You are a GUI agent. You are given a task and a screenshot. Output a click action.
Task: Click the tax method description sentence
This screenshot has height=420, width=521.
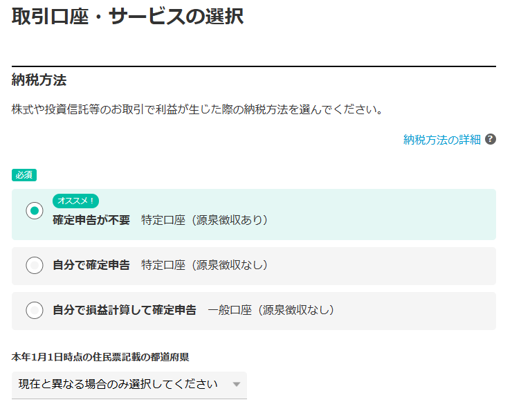coord(197,109)
